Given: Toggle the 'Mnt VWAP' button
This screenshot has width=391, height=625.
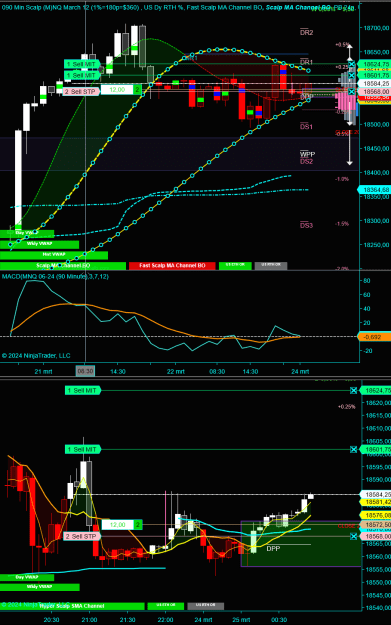Looking at the screenshot, I should [x=54, y=255].
